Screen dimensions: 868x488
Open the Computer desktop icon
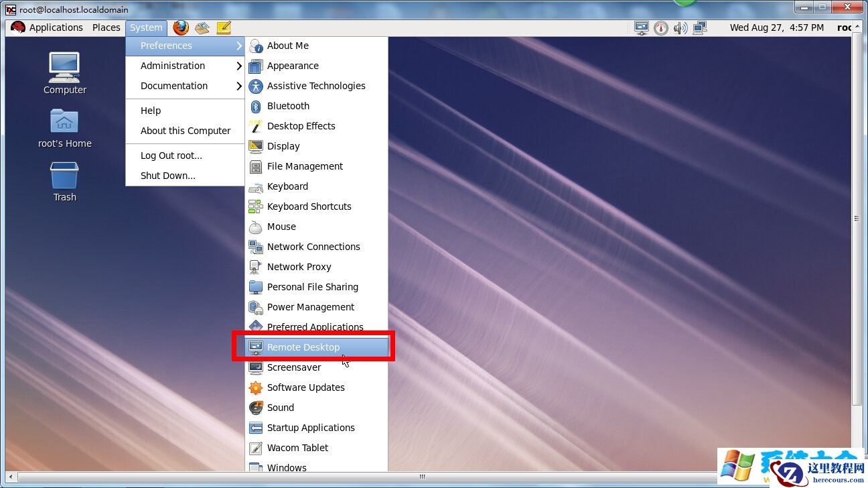tap(65, 73)
